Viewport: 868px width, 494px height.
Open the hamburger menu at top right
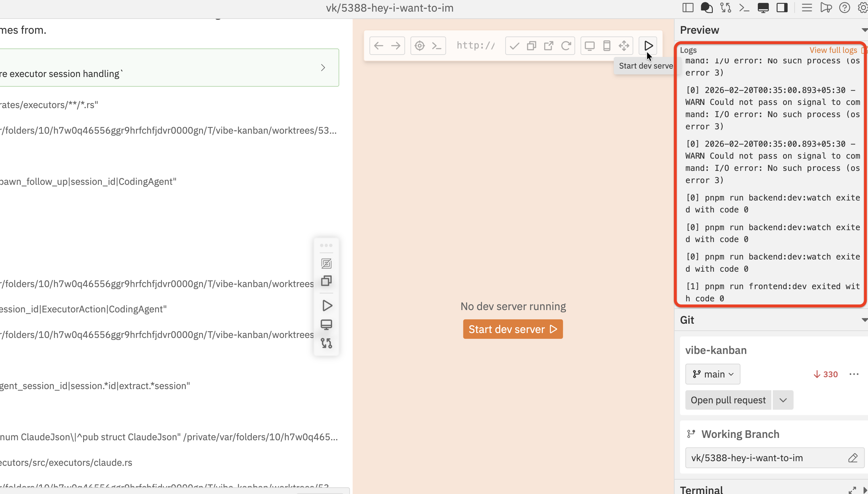[x=807, y=8]
